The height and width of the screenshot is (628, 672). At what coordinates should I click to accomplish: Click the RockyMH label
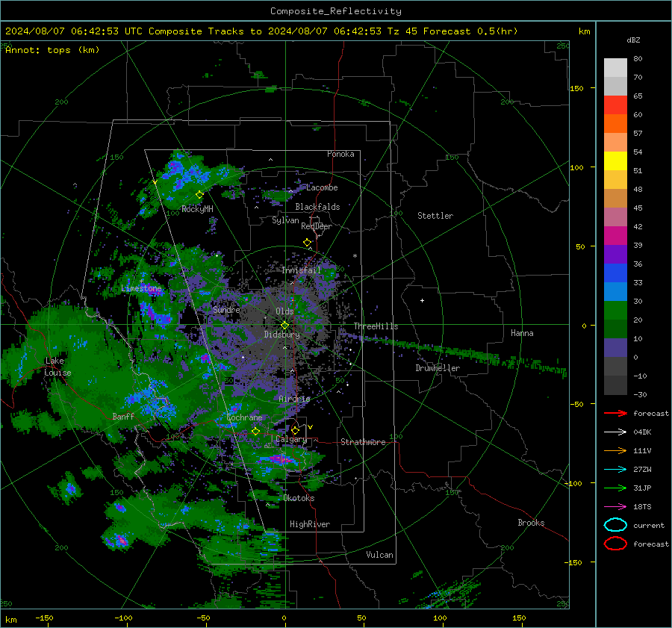pos(197,209)
